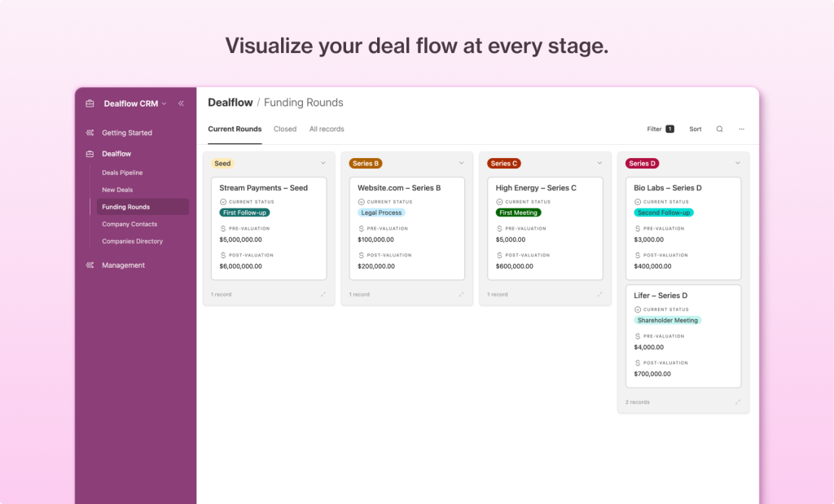Click the Shareholder Meeting status tag

click(668, 320)
